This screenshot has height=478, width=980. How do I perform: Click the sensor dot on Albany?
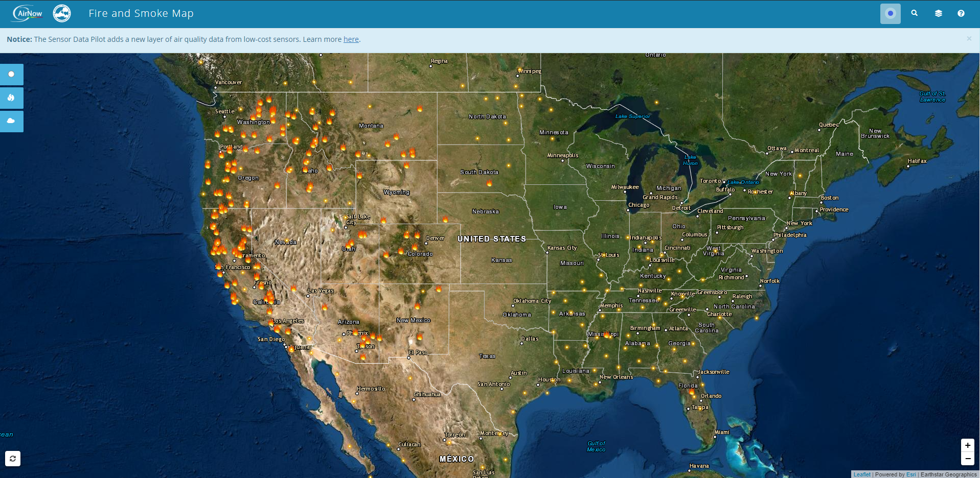(791, 194)
